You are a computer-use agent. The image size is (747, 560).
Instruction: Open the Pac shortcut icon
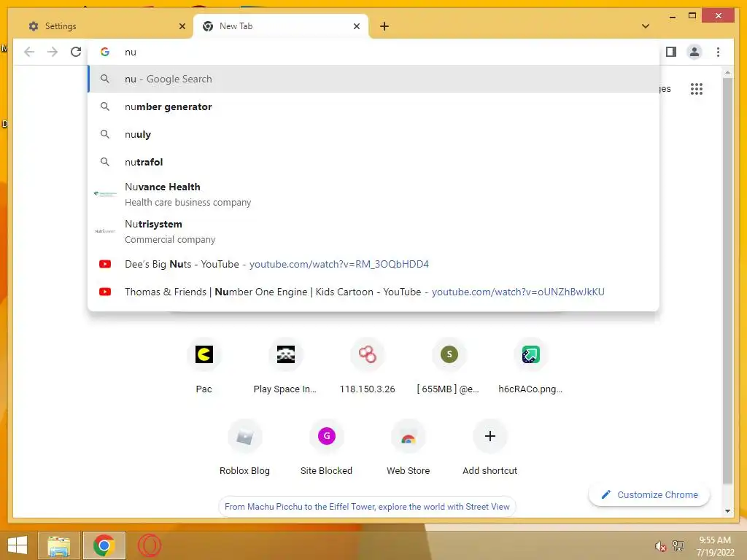[204, 355]
